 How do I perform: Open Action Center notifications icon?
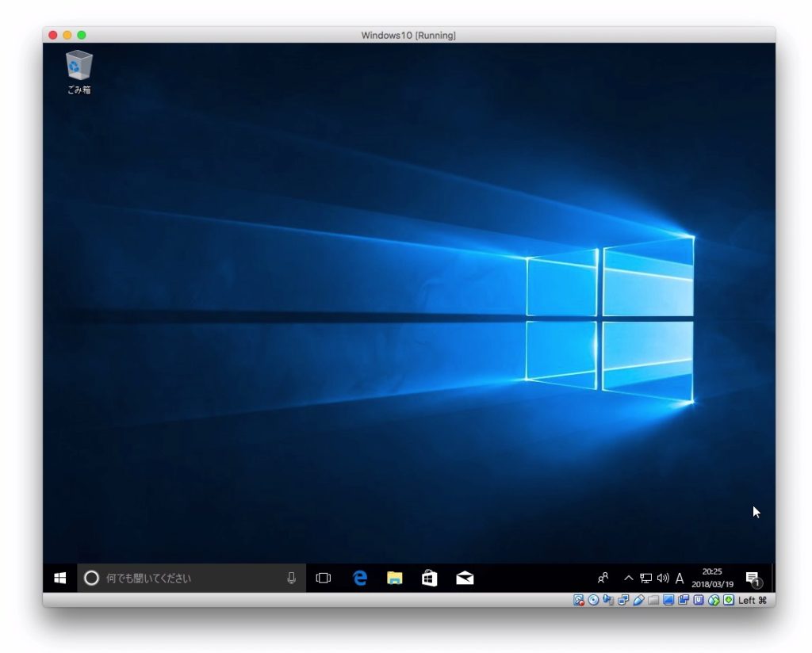753,579
